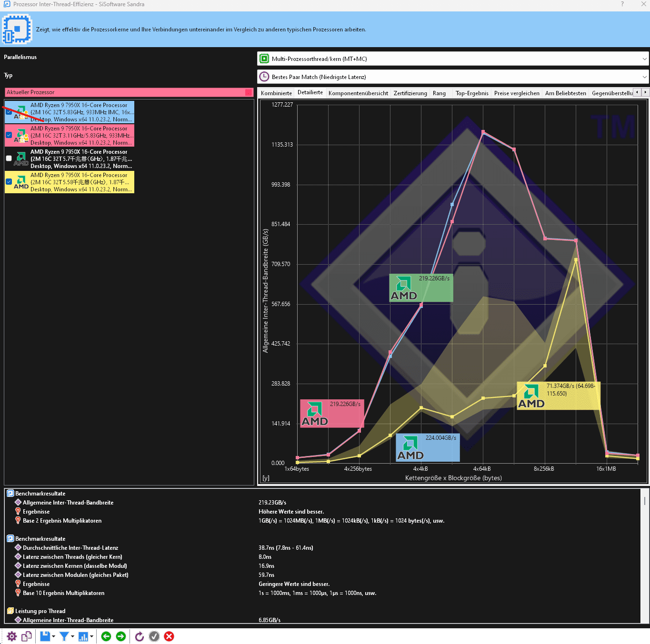650x644 pixels.
Task: Click the Aktueller Prozessor header bar
Action: pos(129,92)
